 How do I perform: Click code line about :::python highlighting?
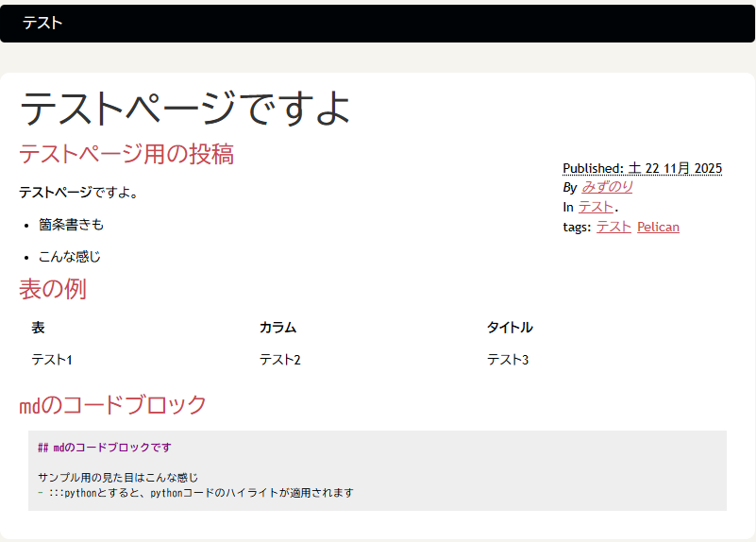[195, 493]
